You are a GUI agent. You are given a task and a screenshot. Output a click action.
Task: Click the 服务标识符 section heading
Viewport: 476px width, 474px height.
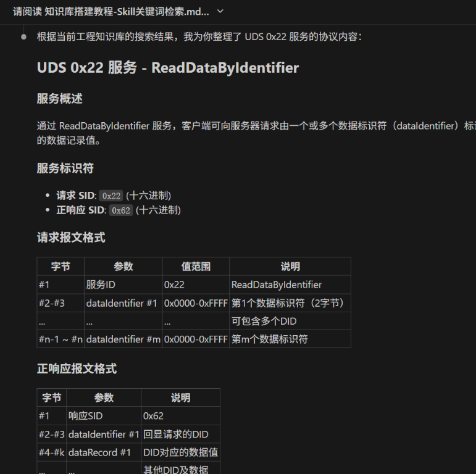click(65, 168)
